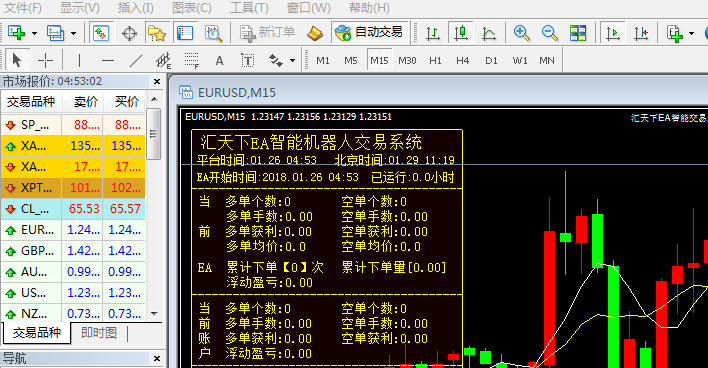
Task: Toggle the 自动交易 auto trading button
Action: (x=369, y=32)
